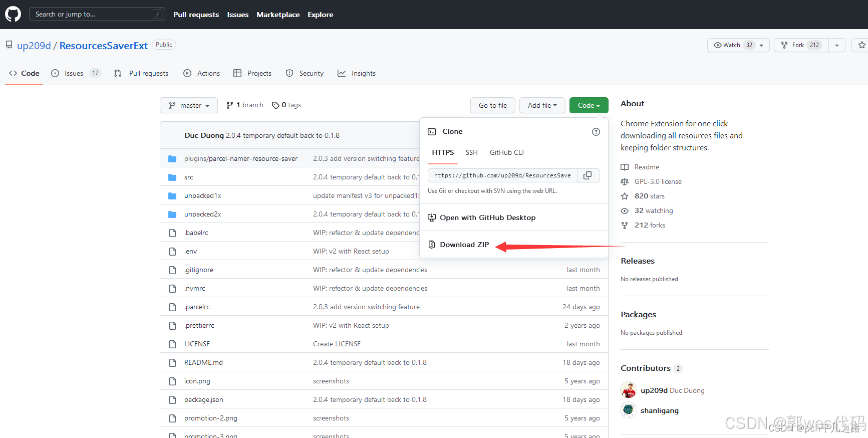Open the .prettierrc file

(199, 326)
